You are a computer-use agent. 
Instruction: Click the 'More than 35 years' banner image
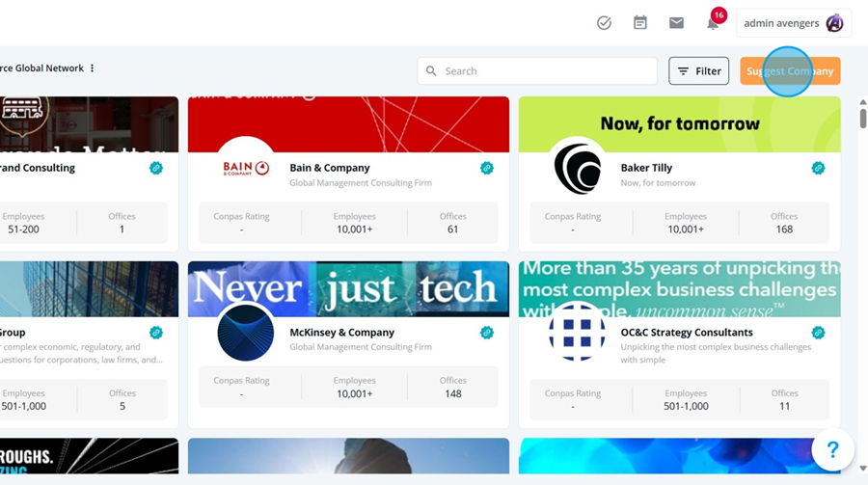point(679,289)
